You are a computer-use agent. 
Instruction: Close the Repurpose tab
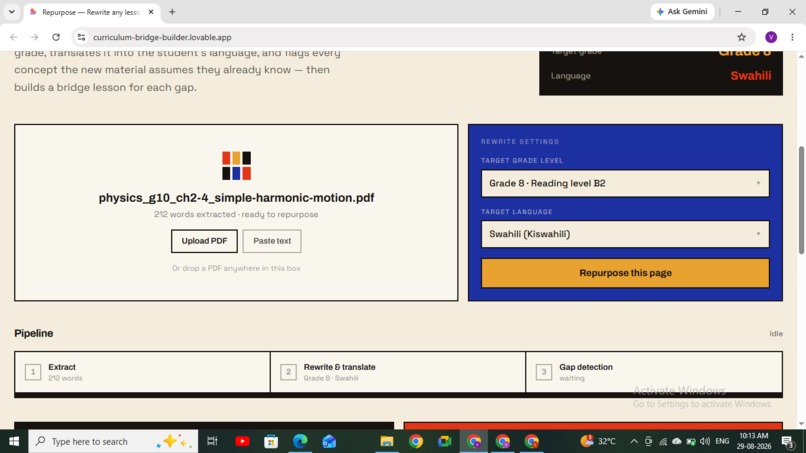tap(151, 12)
